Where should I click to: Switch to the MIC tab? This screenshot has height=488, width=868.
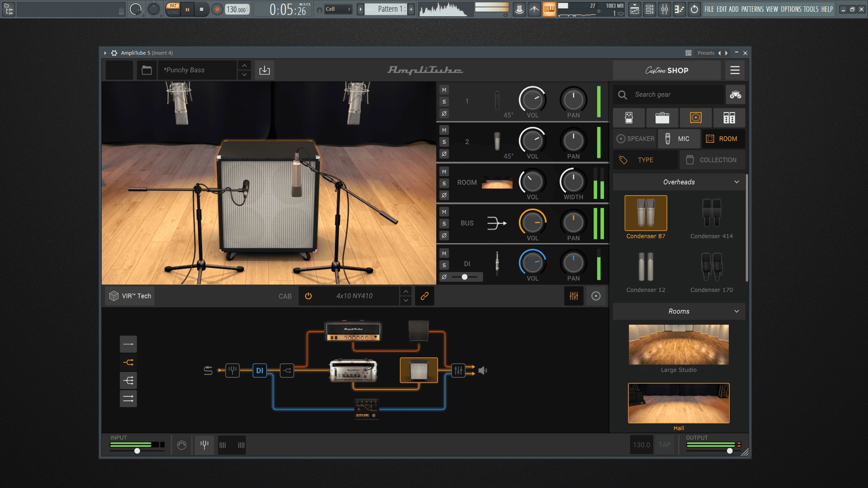(x=679, y=139)
